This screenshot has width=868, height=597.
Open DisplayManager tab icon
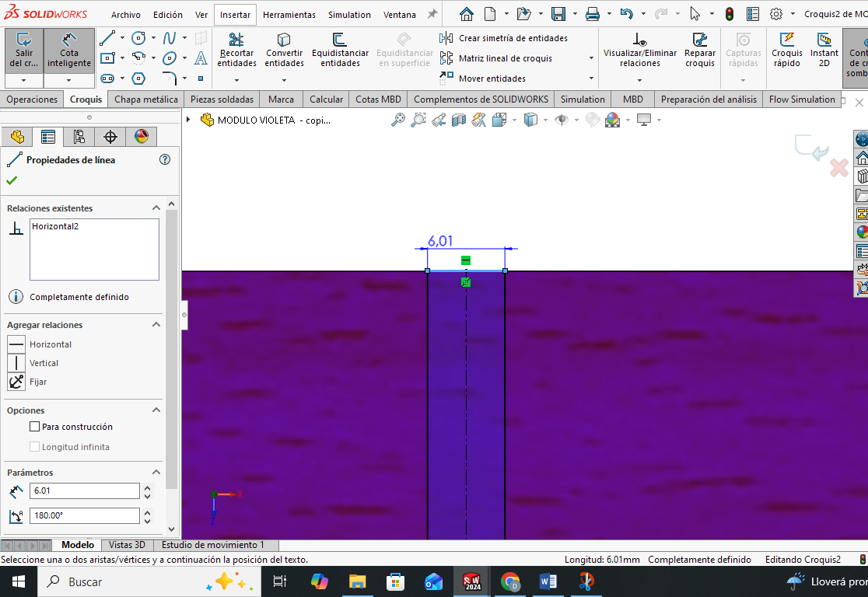click(x=141, y=137)
